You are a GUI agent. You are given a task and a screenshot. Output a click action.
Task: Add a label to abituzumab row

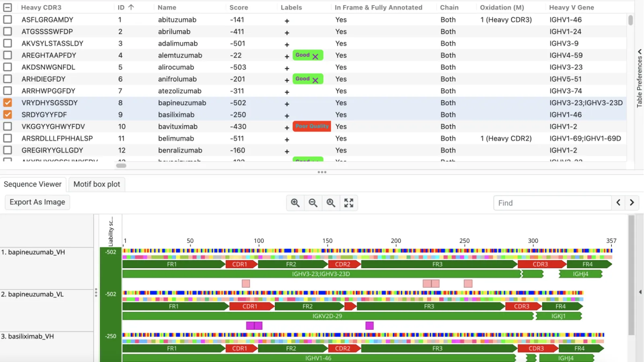pos(287,21)
